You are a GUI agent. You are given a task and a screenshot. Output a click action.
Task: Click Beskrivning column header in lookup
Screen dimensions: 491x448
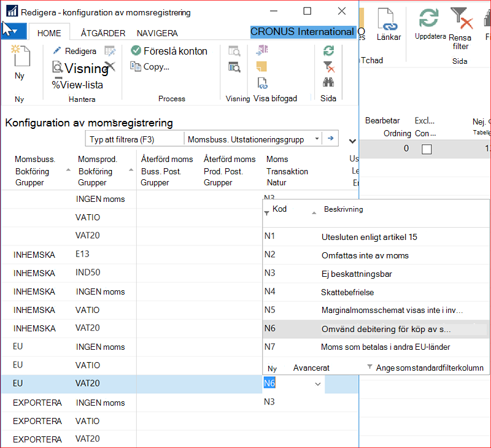pyautogui.click(x=343, y=209)
